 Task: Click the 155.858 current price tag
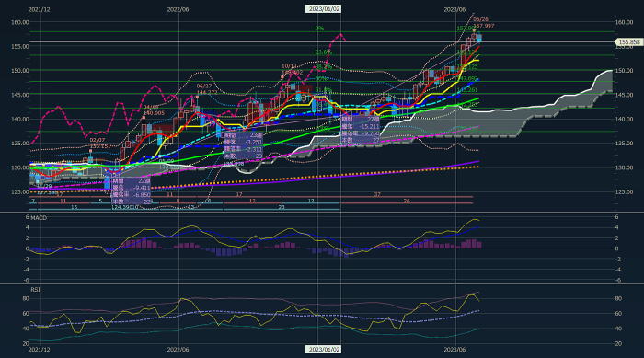tap(628, 42)
